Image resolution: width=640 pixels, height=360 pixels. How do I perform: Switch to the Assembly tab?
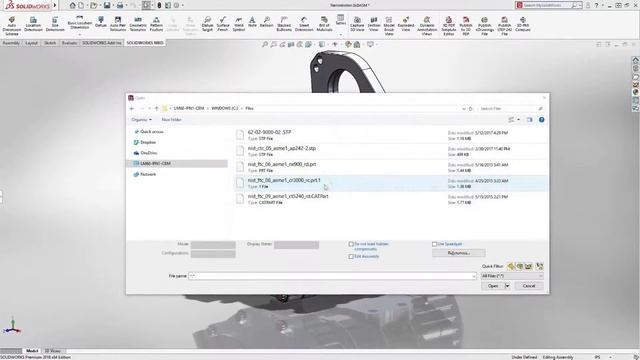tap(11, 43)
